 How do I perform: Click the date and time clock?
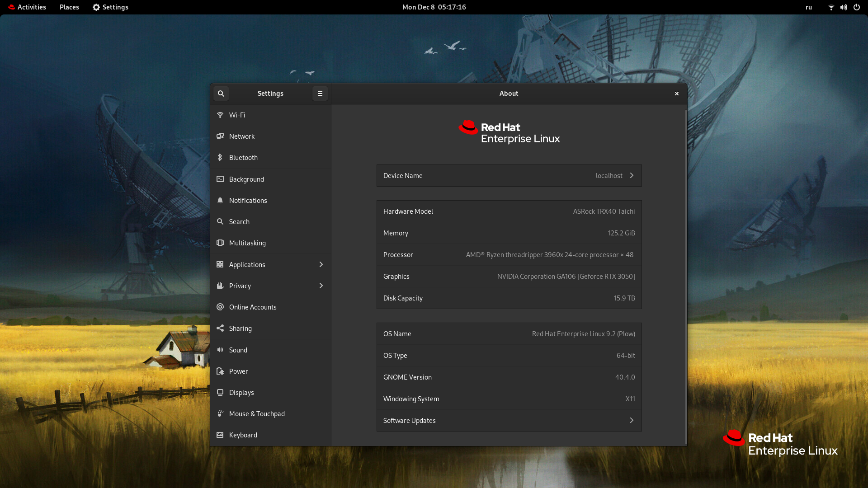pyautogui.click(x=434, y=7)
